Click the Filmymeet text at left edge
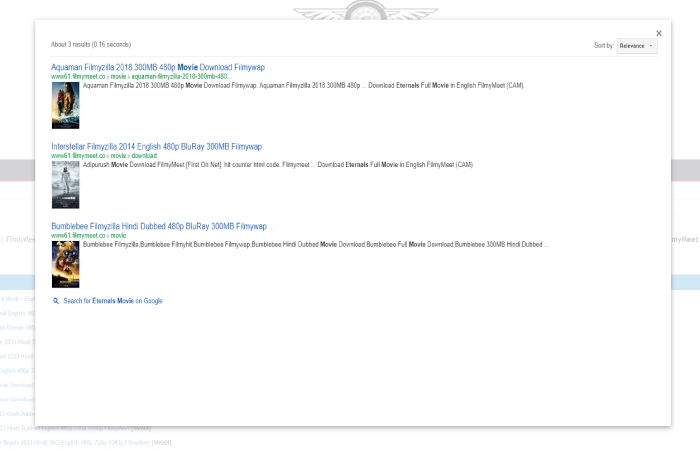 16,240
